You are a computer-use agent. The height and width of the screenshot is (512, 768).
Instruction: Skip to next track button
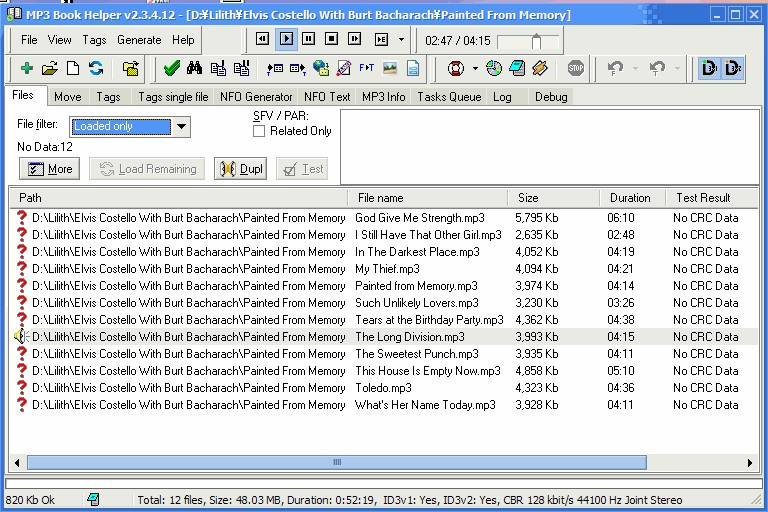[x=355, y=39]
